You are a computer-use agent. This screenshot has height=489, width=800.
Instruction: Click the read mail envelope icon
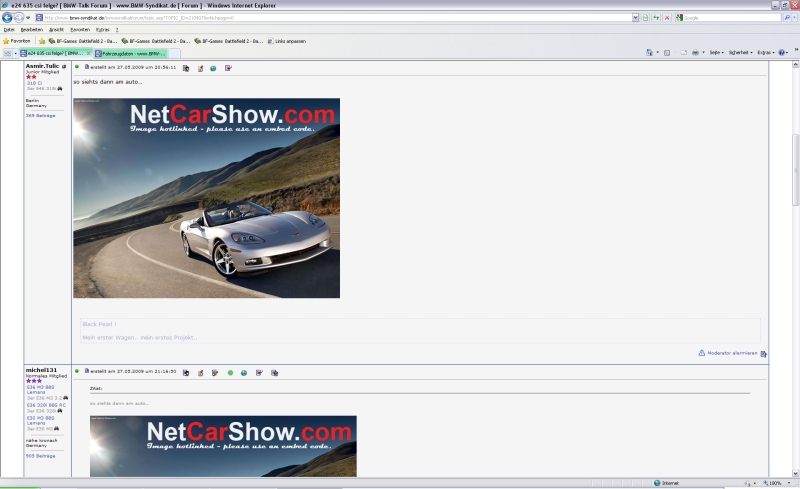[683, 53]
